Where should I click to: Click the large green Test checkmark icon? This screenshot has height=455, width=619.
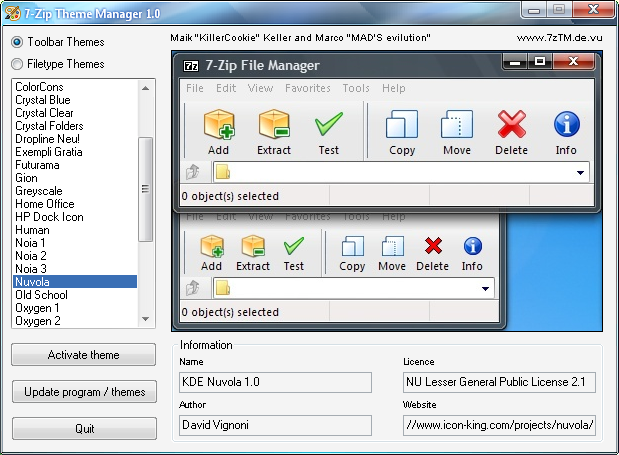pos(329,124)
